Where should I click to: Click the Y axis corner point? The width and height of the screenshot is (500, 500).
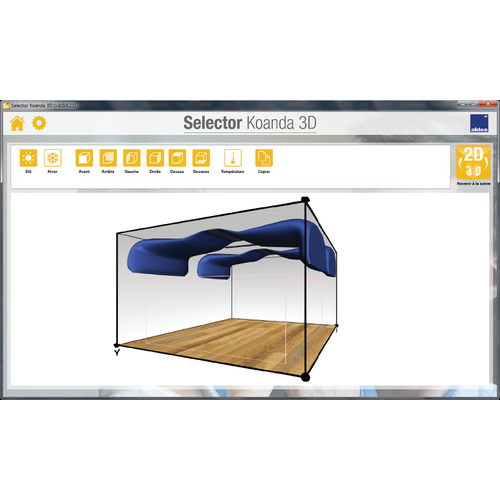116,345
